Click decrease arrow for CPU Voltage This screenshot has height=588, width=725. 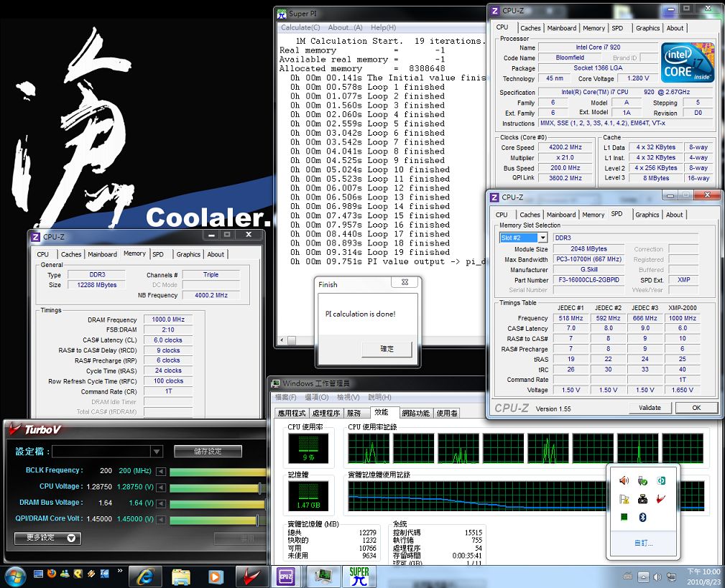click(161, 487)
